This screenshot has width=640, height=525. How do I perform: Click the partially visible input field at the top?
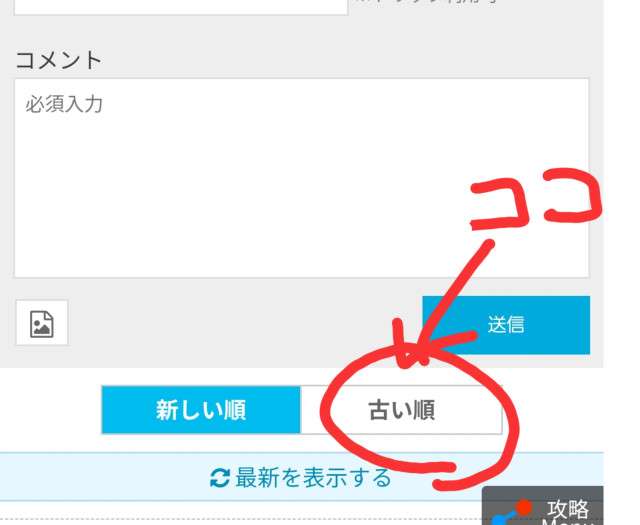(181, 7)
